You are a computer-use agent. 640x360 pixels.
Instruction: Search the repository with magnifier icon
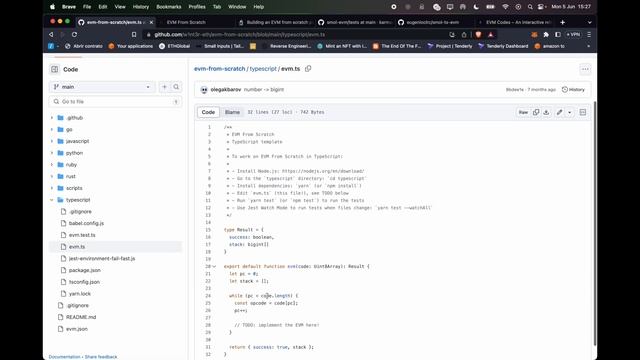[176, 87]
